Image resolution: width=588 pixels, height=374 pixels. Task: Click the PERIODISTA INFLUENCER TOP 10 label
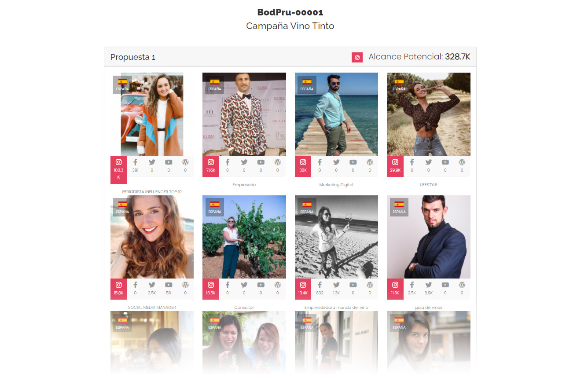pyautogui.click(x=152, y=192)
